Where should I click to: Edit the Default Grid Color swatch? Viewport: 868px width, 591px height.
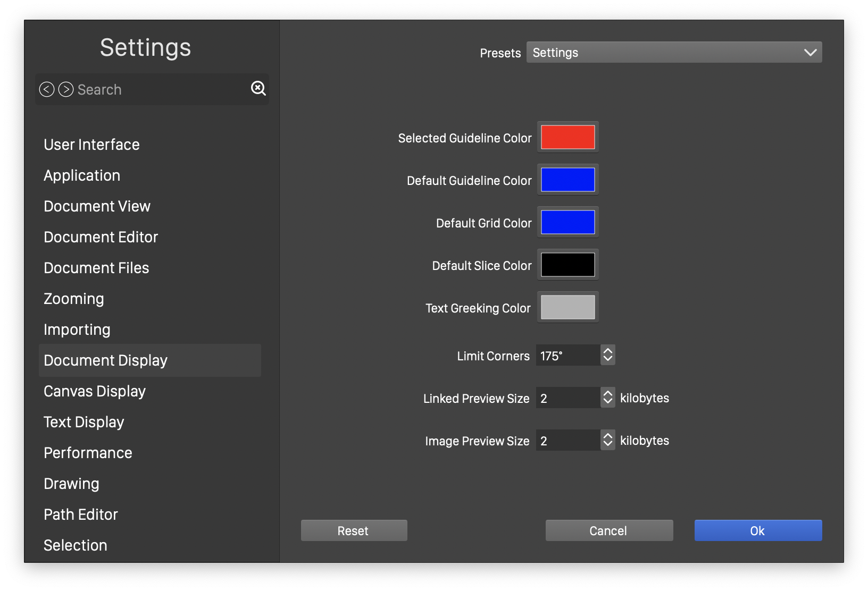click(568, 222)
